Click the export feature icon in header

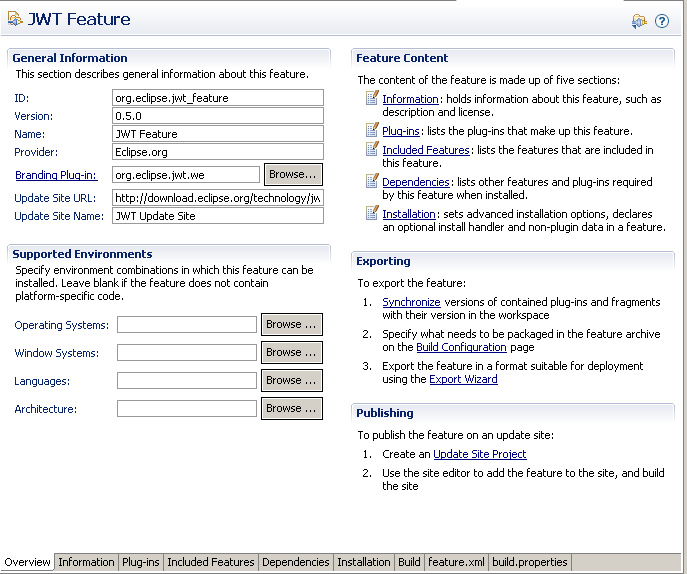639,21
